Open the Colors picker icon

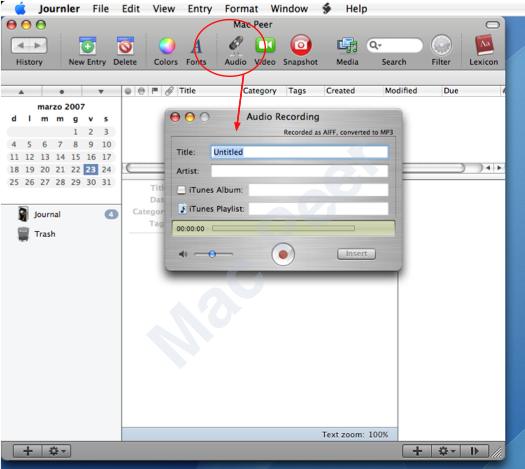(167, 46)
